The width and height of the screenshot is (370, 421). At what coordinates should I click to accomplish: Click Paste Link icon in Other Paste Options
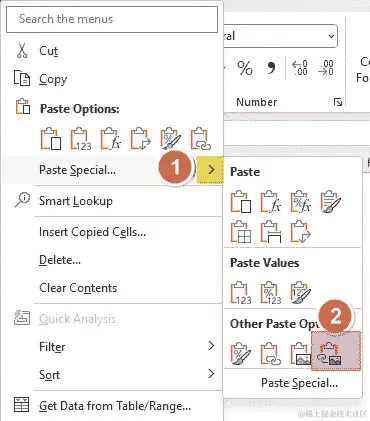coord(270,354)
